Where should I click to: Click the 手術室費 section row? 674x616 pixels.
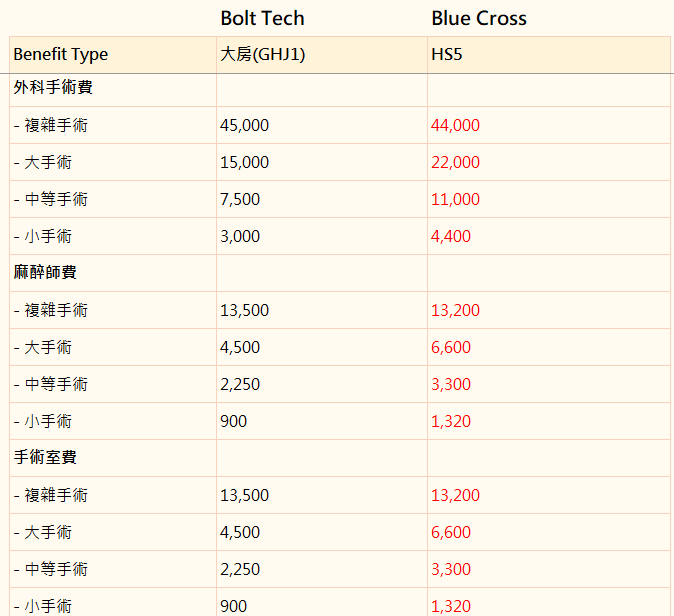click(340, 458)
